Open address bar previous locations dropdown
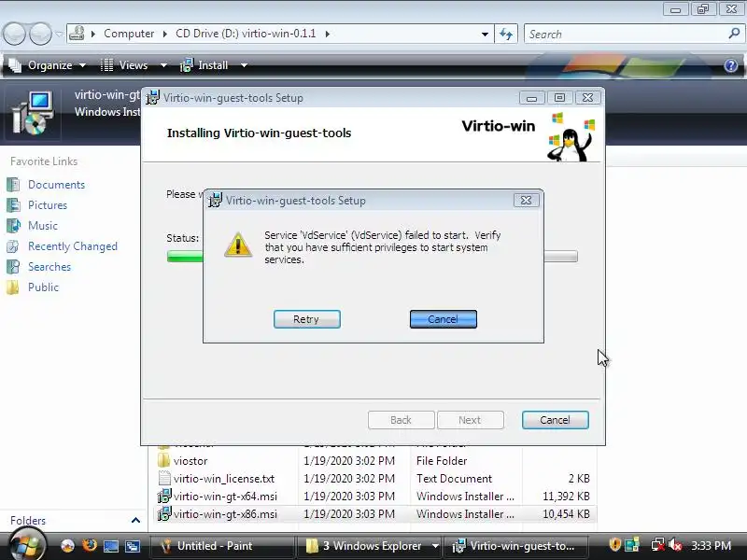The image size is (747, 560). point(485,34)
